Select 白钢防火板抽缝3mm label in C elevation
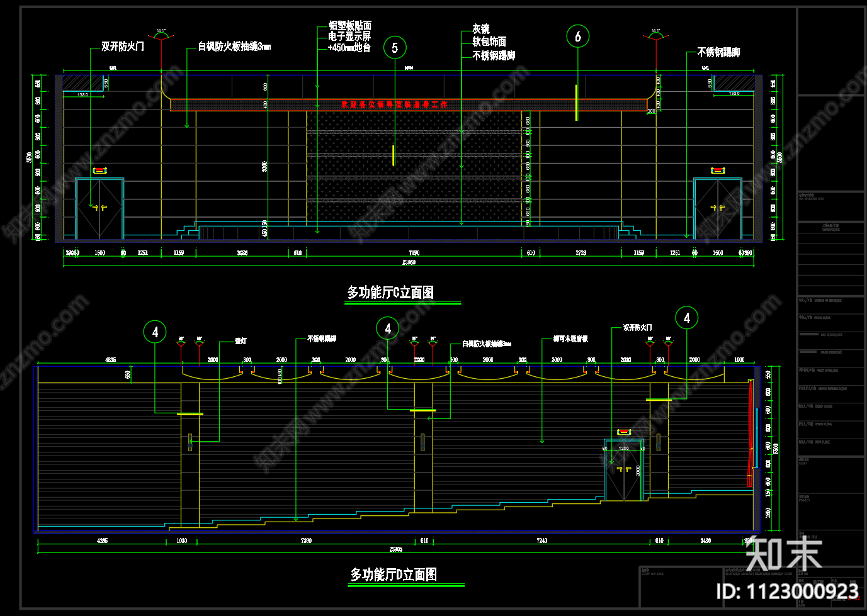Viewport: 867px width, 616px height. (x=234, y=47)
